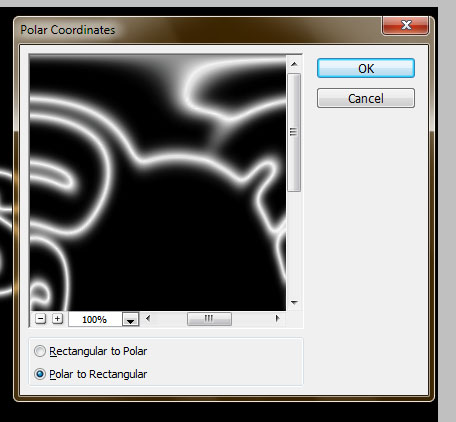Image resolution: width=456 pixels, height=422 pixels.
Task: Close the Polar Coordinates dialog
Action: (405, 25)
